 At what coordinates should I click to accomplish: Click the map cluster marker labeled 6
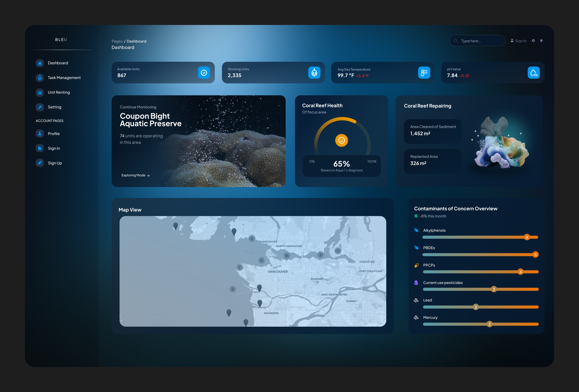[287, 256]
